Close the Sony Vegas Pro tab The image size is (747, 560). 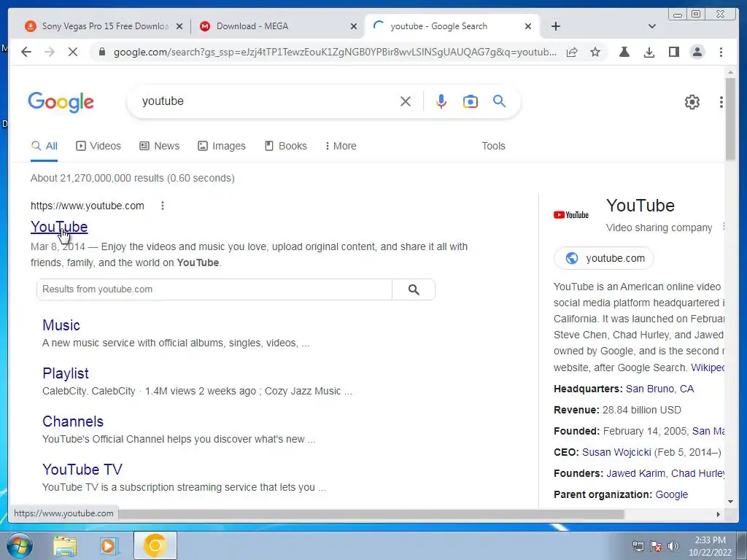coord(179,27)
